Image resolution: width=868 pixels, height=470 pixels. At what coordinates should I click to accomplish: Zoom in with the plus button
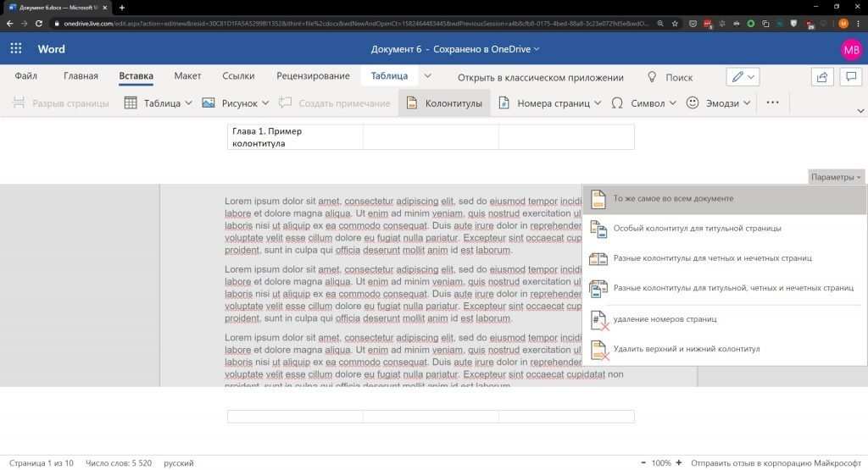[x=679, y=463]
